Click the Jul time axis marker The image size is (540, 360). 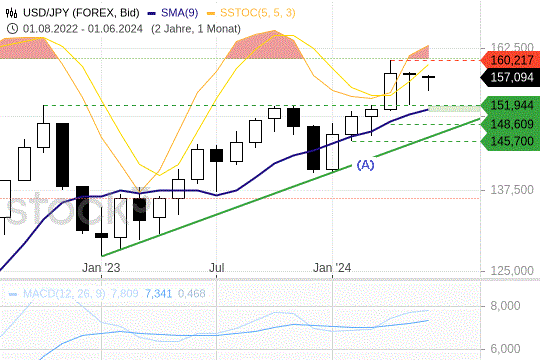click(217, 268)
